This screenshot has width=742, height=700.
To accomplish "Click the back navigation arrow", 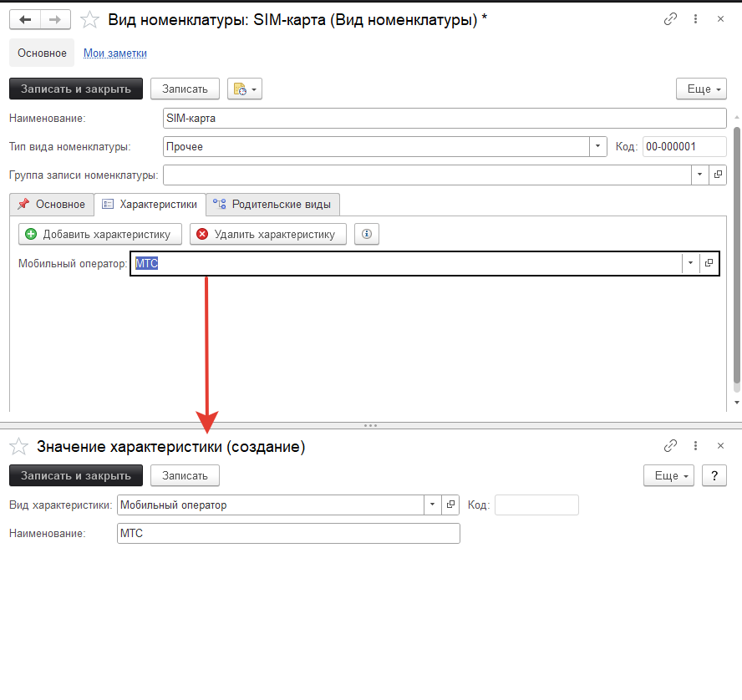I will [24, 19].
